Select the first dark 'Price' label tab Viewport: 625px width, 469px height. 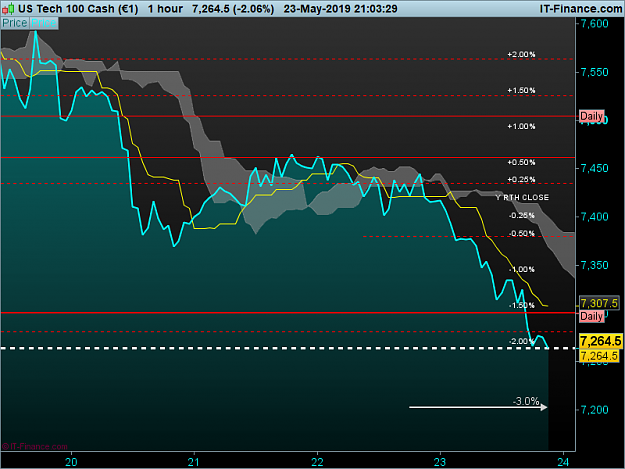(15, 23)
